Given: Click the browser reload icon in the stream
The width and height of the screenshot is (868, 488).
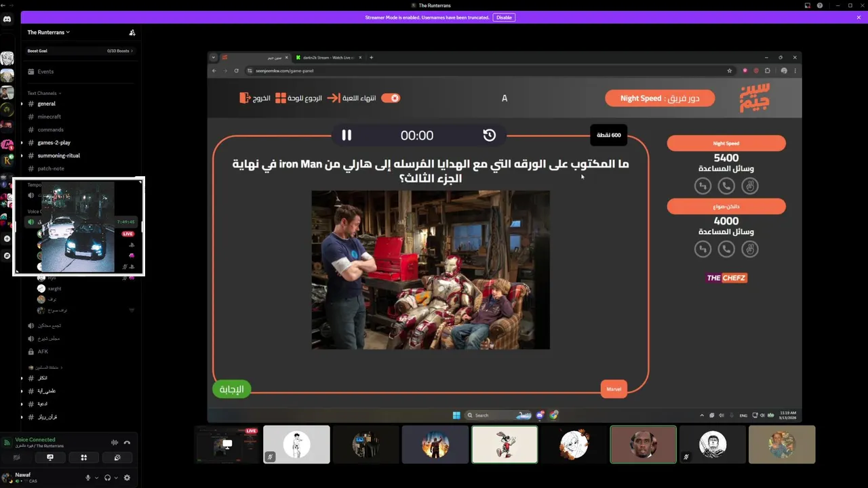Looking at the screenshot, I should click(237, 70).
